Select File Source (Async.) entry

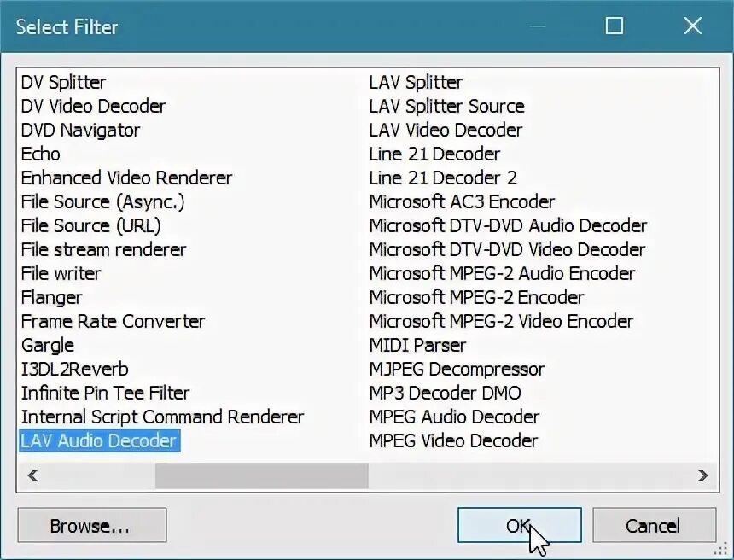pos(103,201)
